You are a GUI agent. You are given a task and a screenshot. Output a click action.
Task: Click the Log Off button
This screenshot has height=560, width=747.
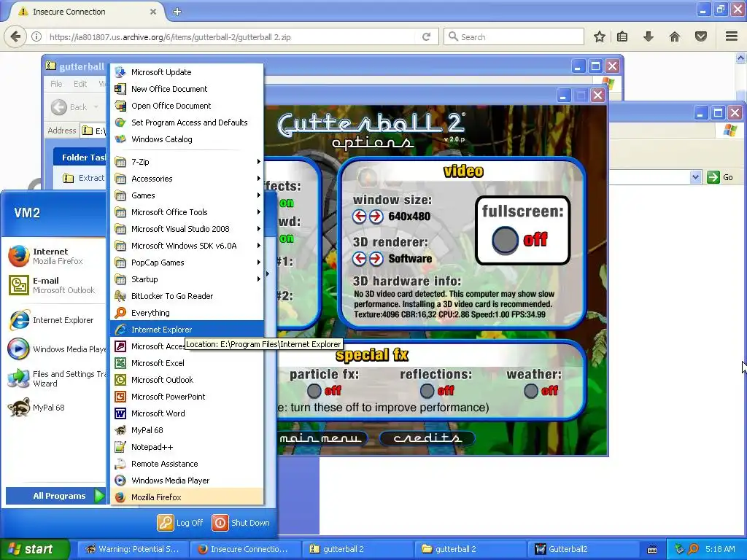(x=180, y=522)
